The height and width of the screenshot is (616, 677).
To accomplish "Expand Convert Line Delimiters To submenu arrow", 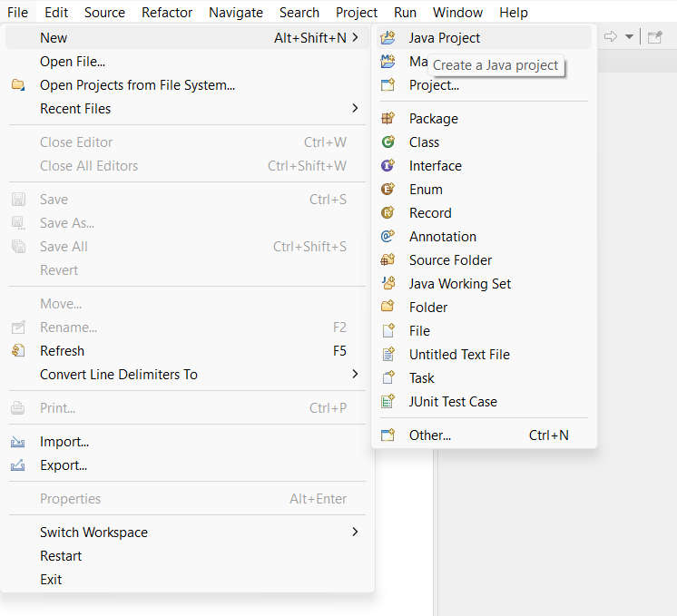I will (x=355, y=375).
